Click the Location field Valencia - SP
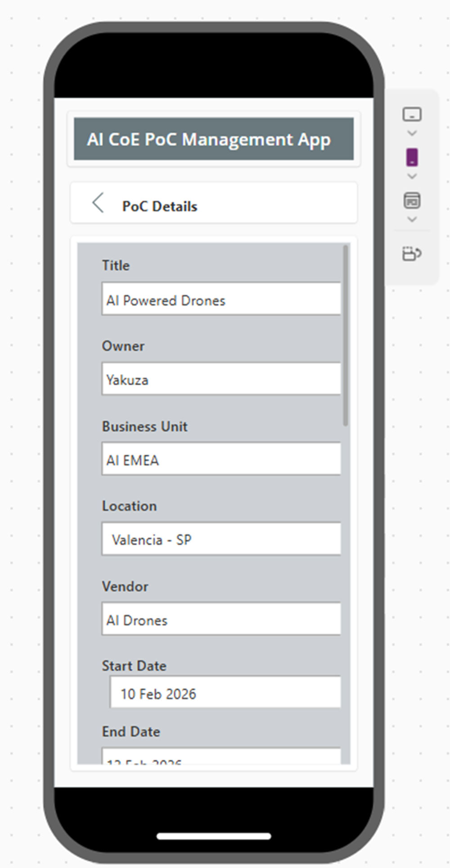This screenshot has height=868, width=450. (221, 539)
